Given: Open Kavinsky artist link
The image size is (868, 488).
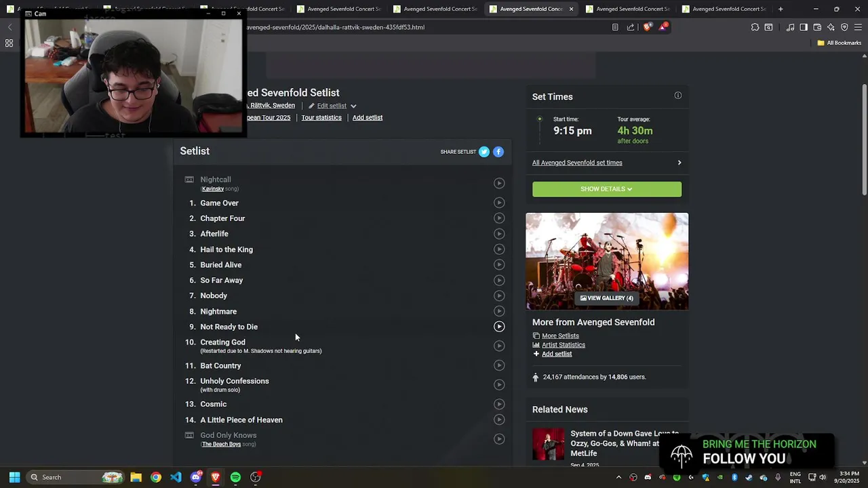Looking at the screenshot, I should (x=213, y=189).
